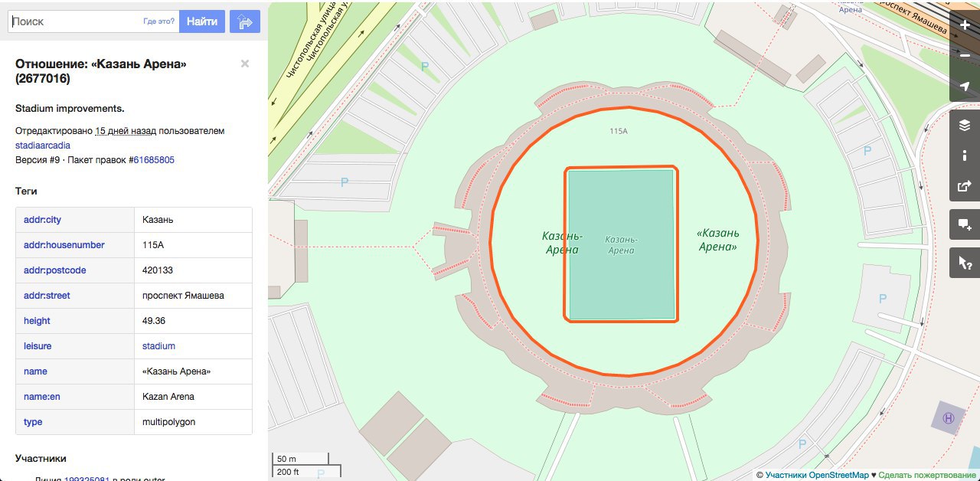980x481 pixels.
Task: Click the Где это? link
Action: point(158,21)
